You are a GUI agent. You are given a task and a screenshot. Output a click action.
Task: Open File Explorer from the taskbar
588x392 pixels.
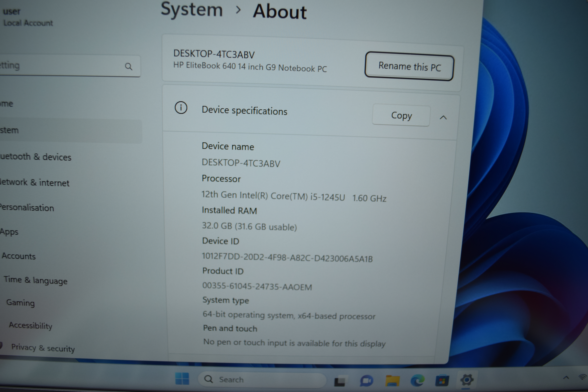(x=392, y=381)
